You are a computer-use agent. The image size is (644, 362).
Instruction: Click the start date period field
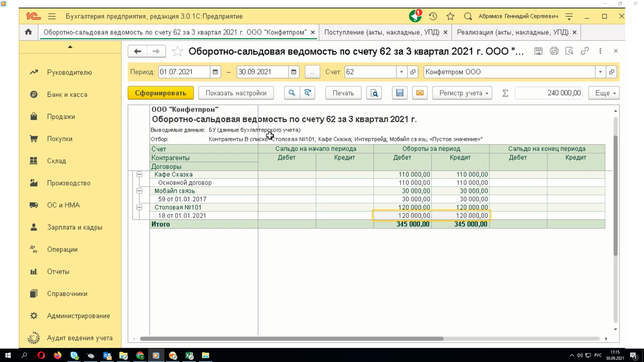184,72
